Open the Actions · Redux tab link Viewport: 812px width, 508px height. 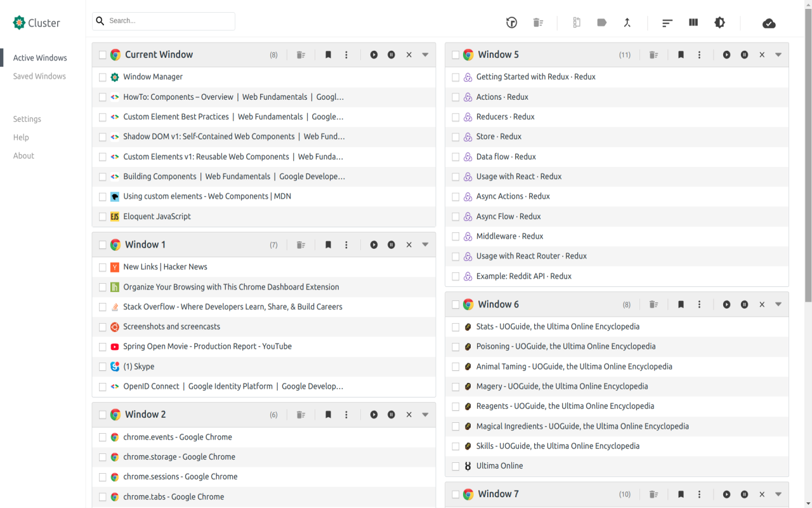[x=502, y=97]
